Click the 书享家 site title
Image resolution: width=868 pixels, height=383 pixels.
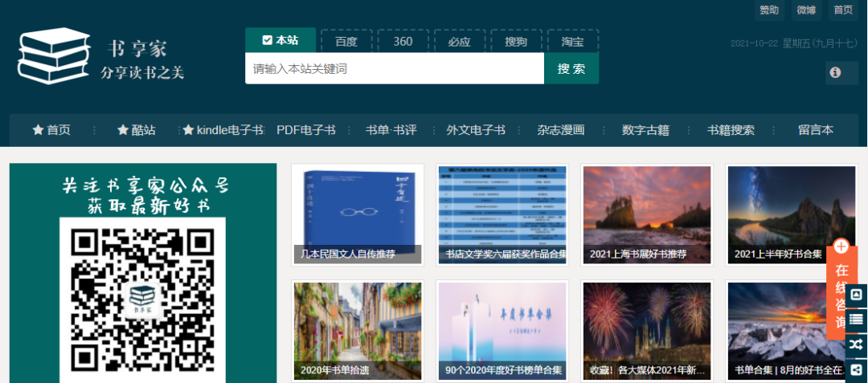[x=137, y=49]
